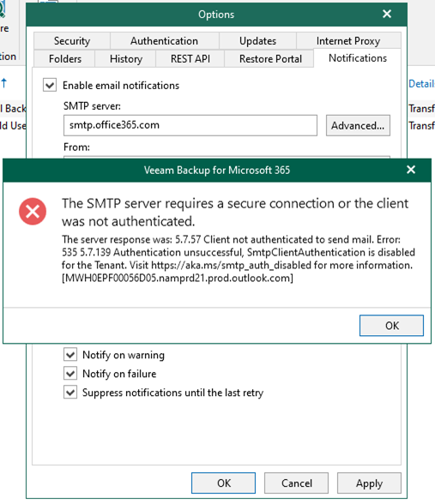This screenshot has width=435, height=504.
Task: Click the red error icon in the dialog
Action: click(x=33, y=212)
